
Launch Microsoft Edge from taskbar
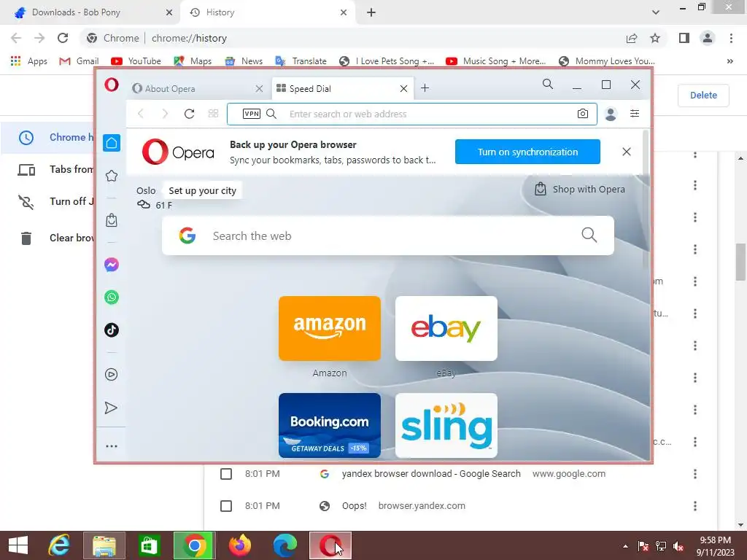(x=285, y=545)
